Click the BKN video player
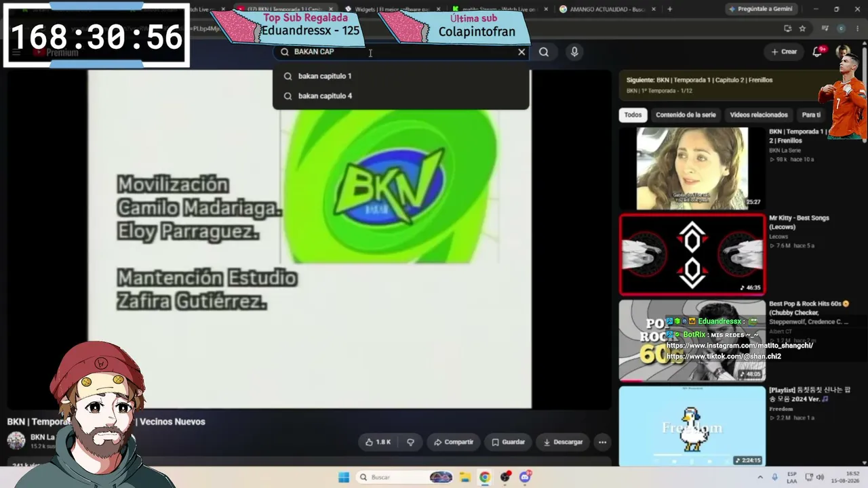 [310, 239]
